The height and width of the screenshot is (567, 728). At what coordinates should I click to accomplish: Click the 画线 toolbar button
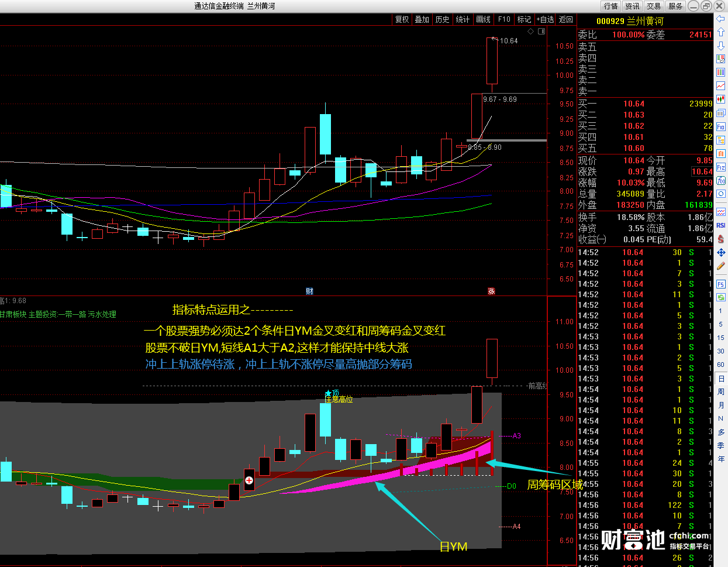[484, 19]
